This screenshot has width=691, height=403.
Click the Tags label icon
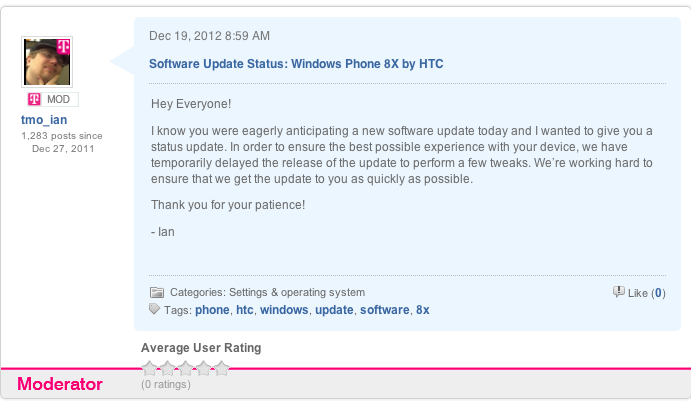[x=155, y=310]
